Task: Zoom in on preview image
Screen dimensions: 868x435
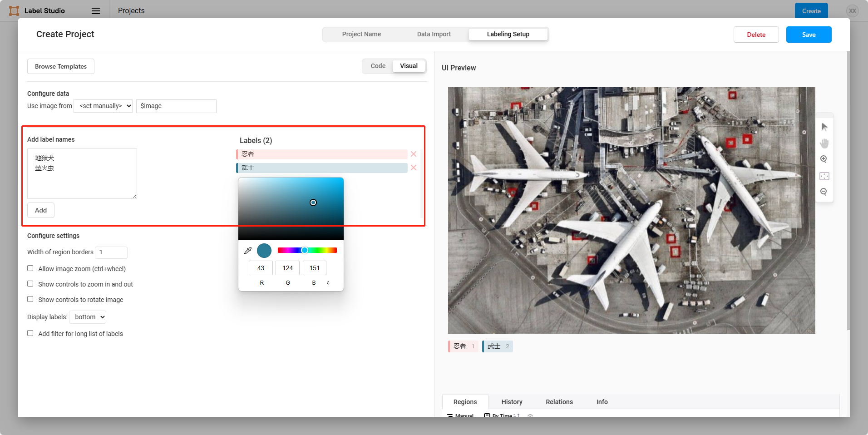Action: click(x=824, y=159)
